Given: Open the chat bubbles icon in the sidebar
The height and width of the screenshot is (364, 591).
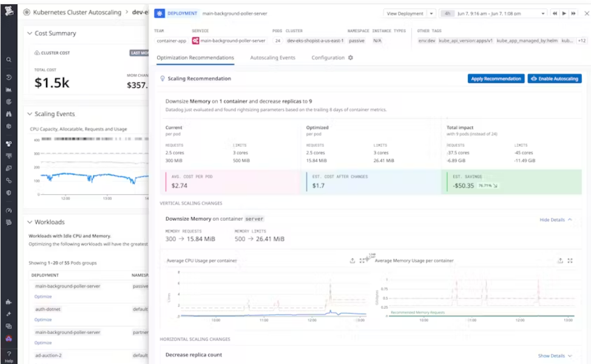Looking at the screenshot, I should coord(8,326).
